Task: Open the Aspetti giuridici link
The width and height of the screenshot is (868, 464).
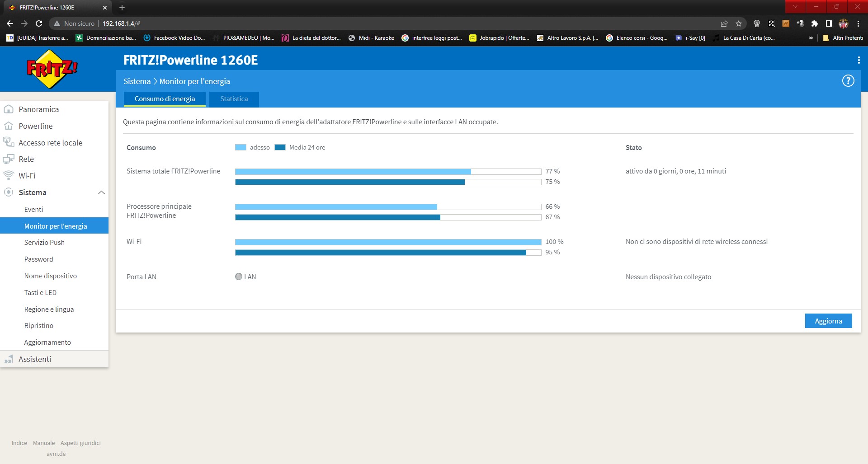Action: point(80,443)
